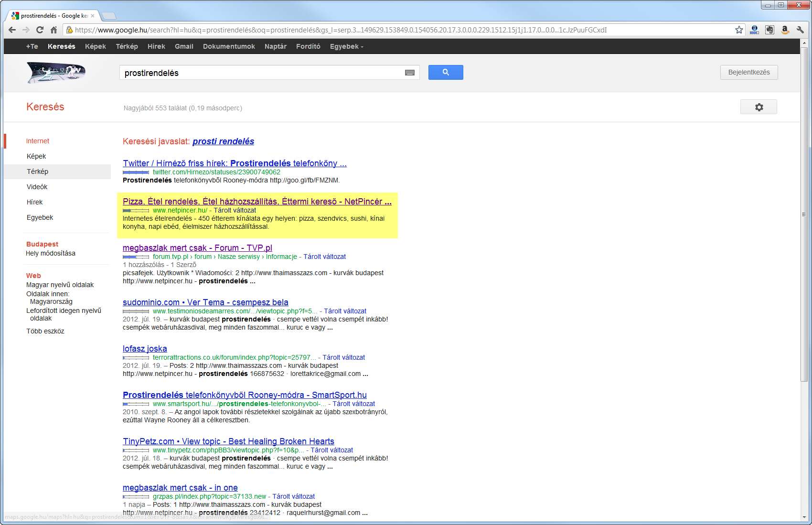Click Hely módosítása under Budapest
This screenshot has width=812, height=525.
(x=51, y=253)
